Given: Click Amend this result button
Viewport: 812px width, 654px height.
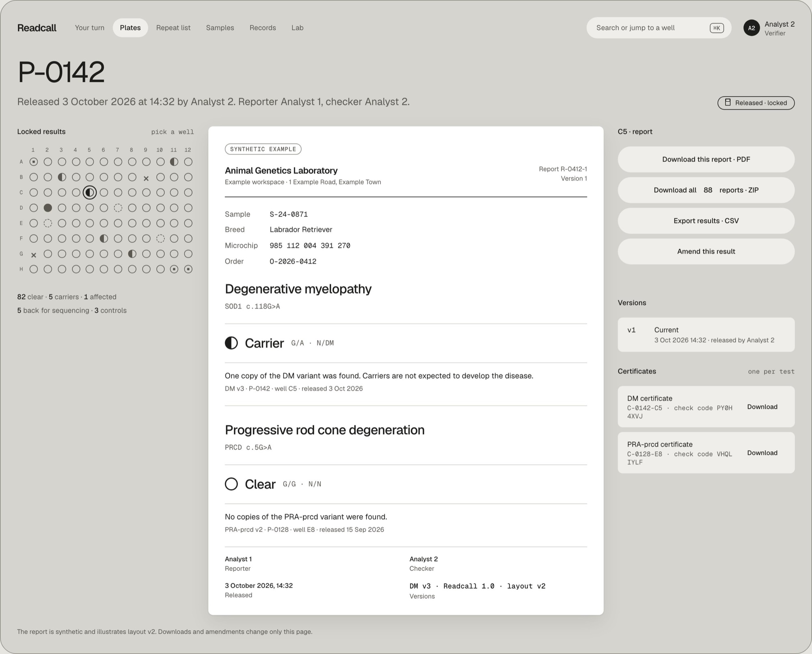Looking at the screenshot, I should click(706, 251).
